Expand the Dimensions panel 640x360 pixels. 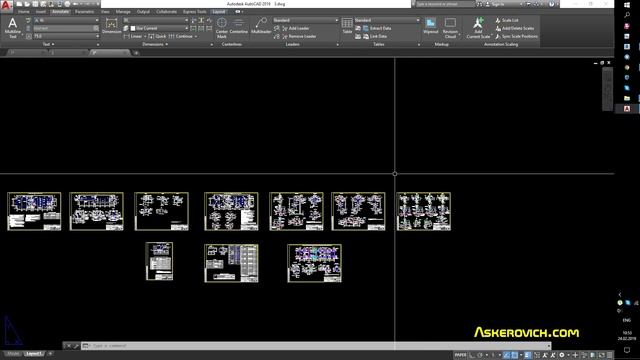coord(155,44)
